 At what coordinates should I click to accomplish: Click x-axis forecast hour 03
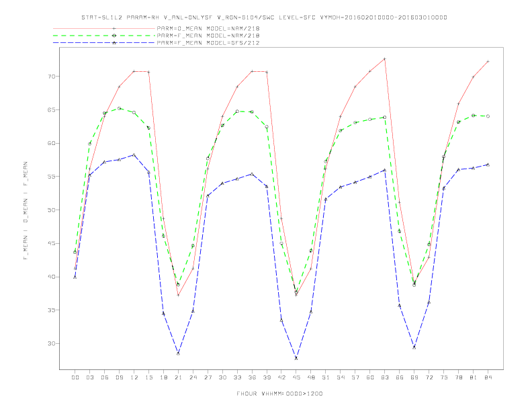pos(89,377)
